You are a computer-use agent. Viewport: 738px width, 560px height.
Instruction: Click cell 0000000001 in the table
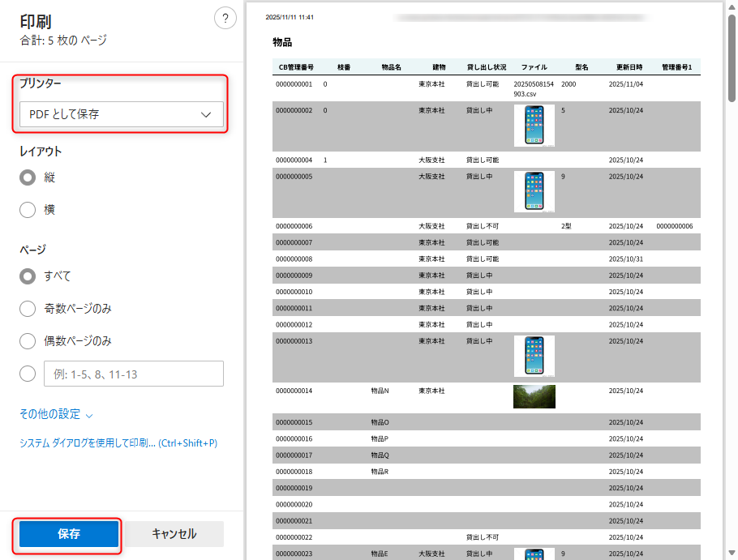294,84
